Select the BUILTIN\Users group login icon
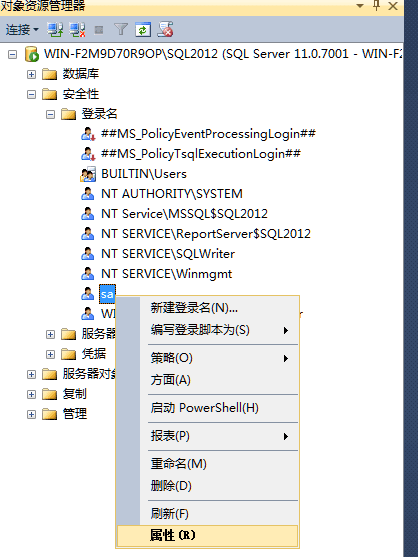 click(88, 174)
